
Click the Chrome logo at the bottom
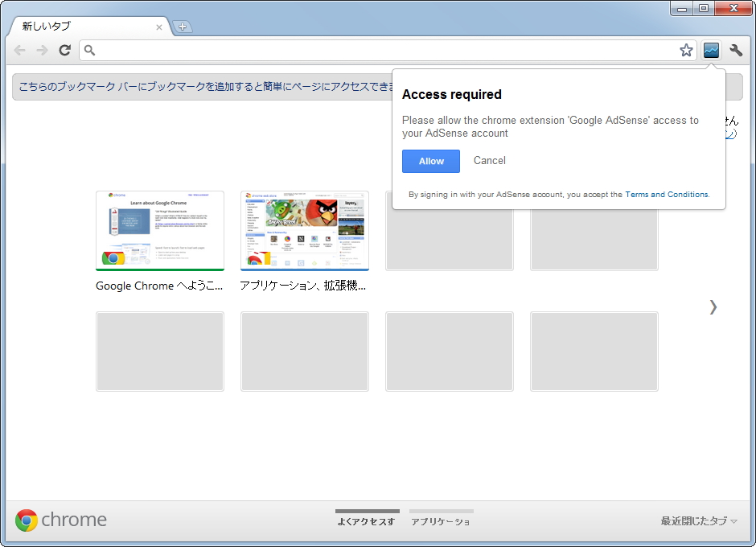(x=27, y=520)
